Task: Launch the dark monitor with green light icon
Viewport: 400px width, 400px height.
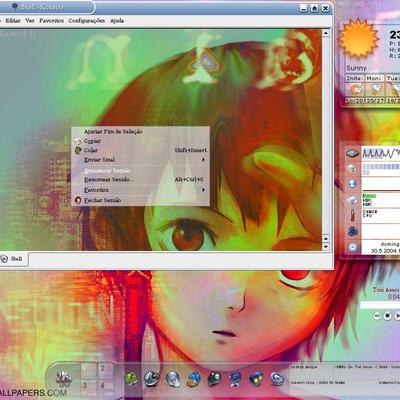Action: (214, 379)
